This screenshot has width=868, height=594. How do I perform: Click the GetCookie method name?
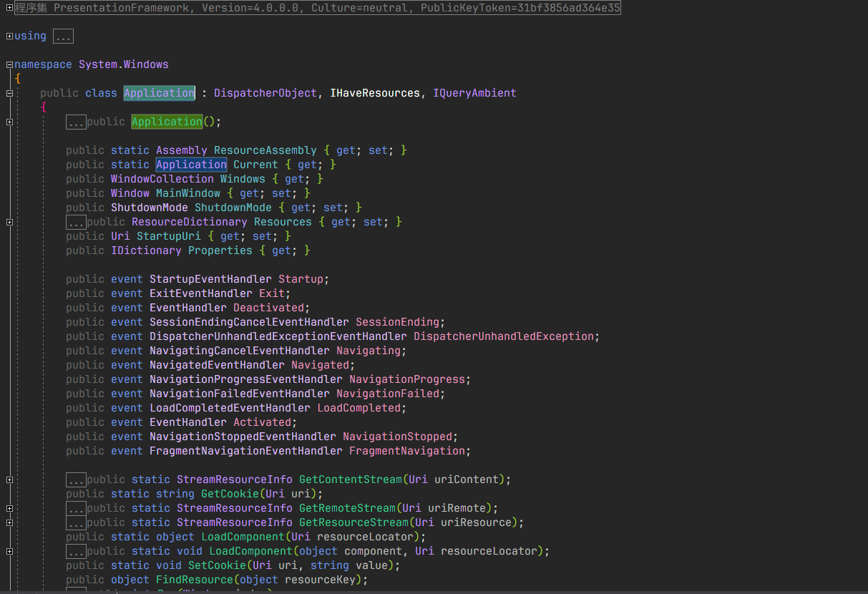coord(230,494)
